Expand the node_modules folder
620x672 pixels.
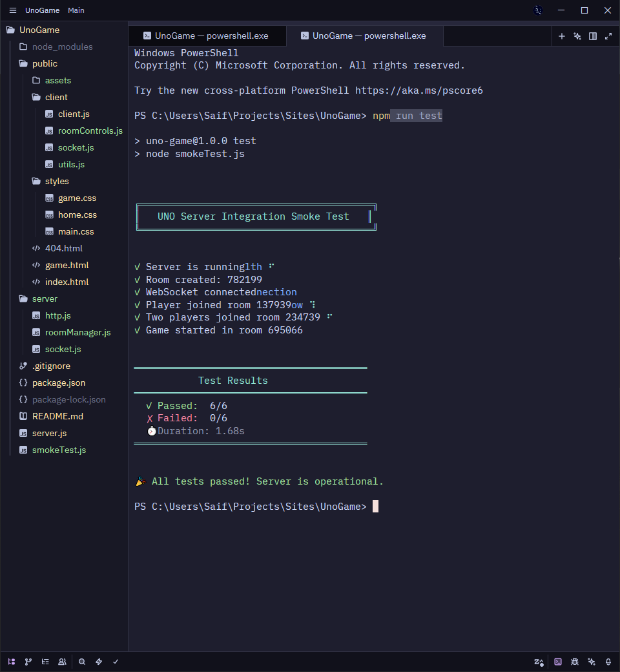[62, 47]
